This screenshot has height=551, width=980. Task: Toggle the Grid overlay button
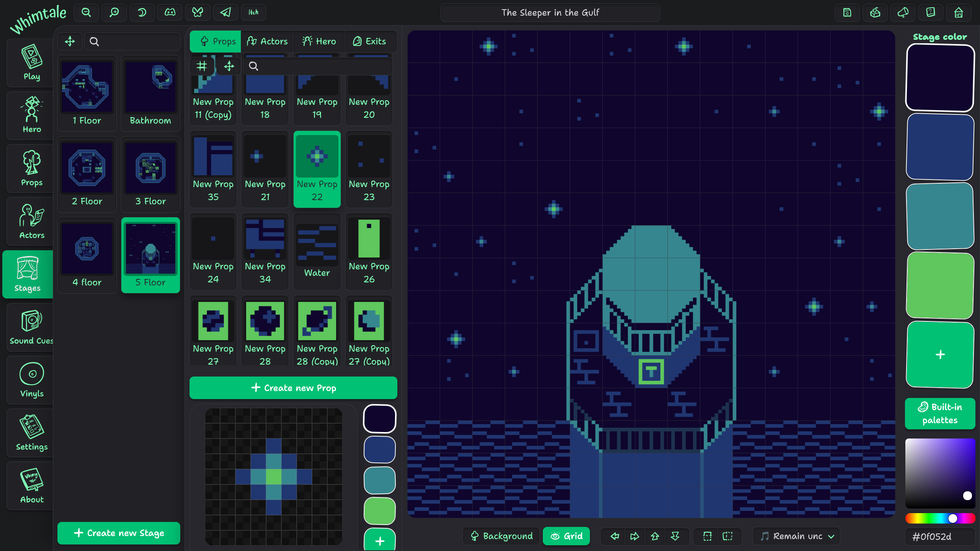(567, 536)
